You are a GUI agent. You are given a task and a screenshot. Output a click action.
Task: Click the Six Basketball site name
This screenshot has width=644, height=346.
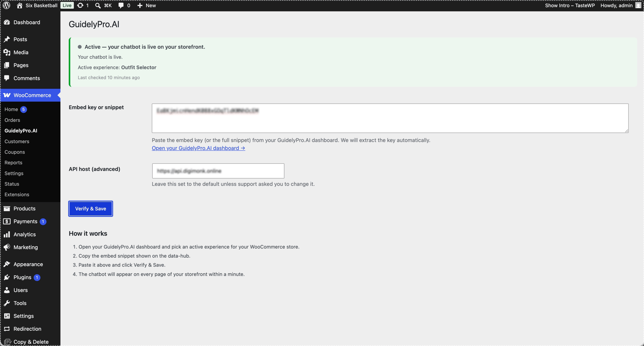(41, 6)
